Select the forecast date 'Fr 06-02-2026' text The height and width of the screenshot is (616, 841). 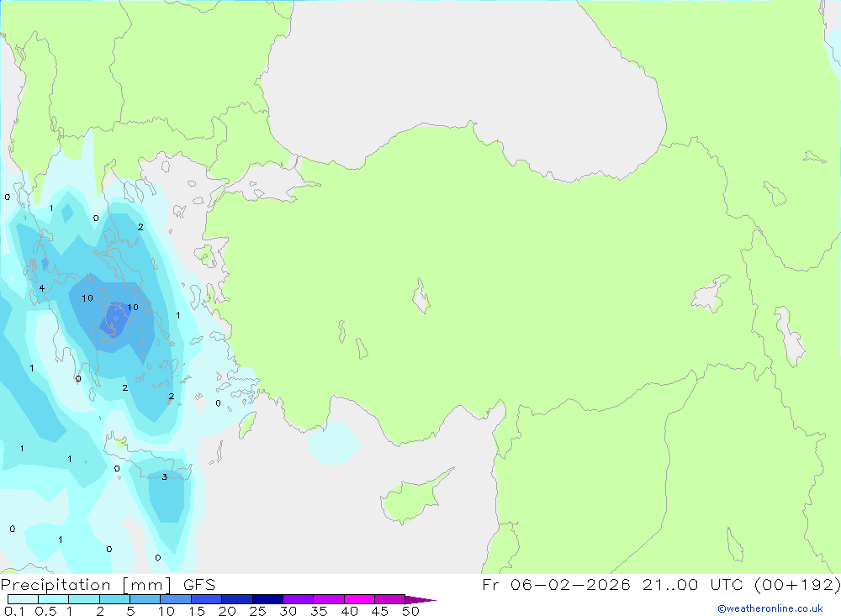coord(556,584)
